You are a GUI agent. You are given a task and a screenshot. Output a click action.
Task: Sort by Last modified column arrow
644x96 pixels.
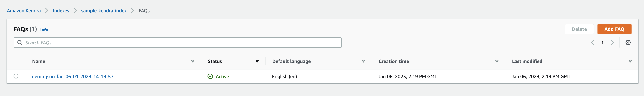pos(630,61)
